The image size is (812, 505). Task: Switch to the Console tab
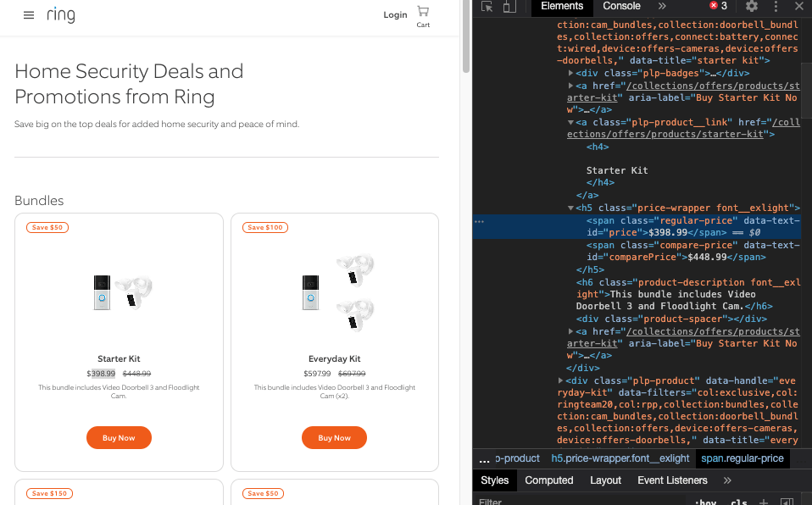click(621, 6)
